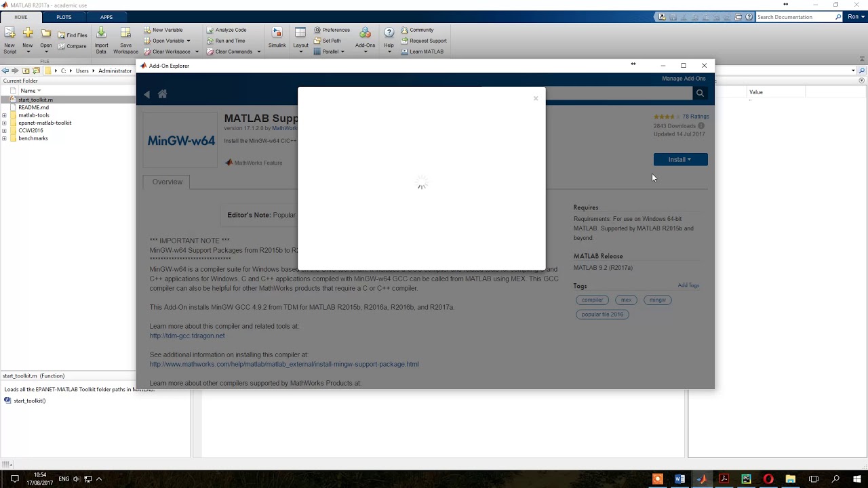Open MATLAB Preferences
Image resolution: width=868 pixels, height=488 pixels.
coord(332,30)
